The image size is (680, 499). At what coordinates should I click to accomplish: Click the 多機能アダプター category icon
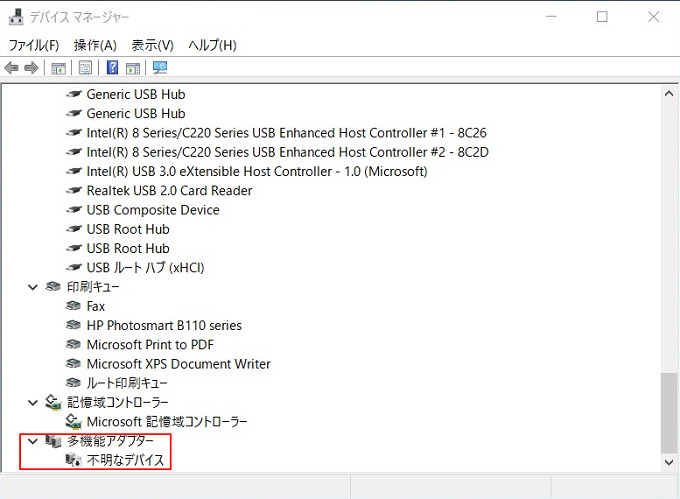click(x=53, y=441)
